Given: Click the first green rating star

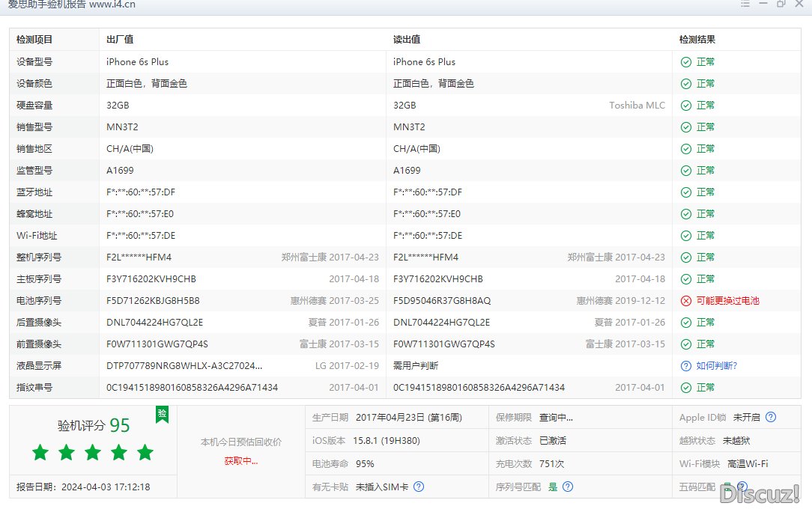Looking at the screenshot, I should coord(40,452).
